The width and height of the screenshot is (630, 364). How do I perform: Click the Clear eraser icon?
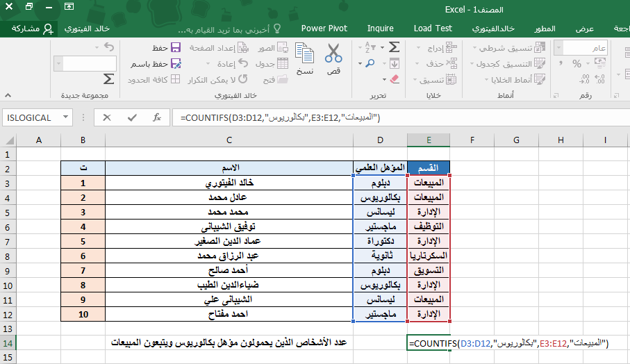pyautogui.click(x=394, y=79)
